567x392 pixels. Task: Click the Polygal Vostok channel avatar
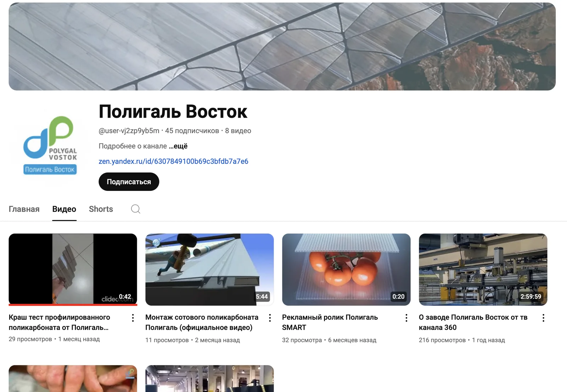coord(50,146)
